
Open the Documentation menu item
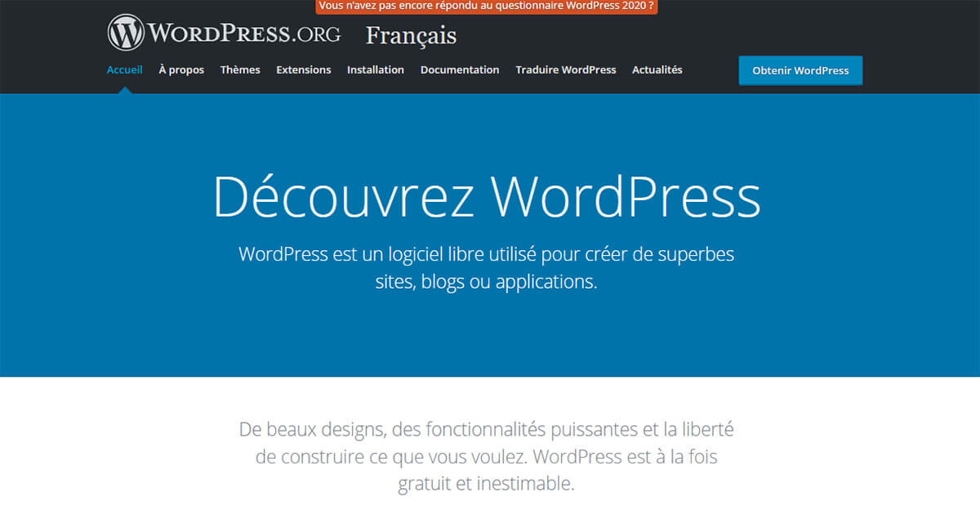[460, 70]
